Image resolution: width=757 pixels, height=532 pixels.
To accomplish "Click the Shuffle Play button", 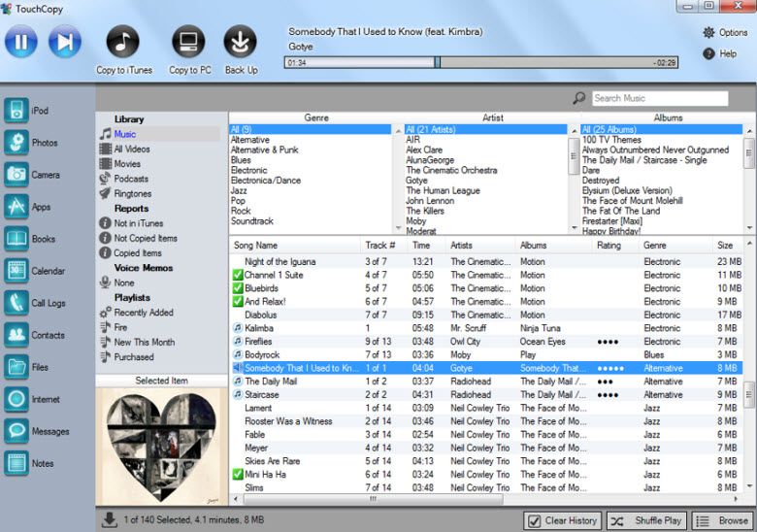I will 646,521.
